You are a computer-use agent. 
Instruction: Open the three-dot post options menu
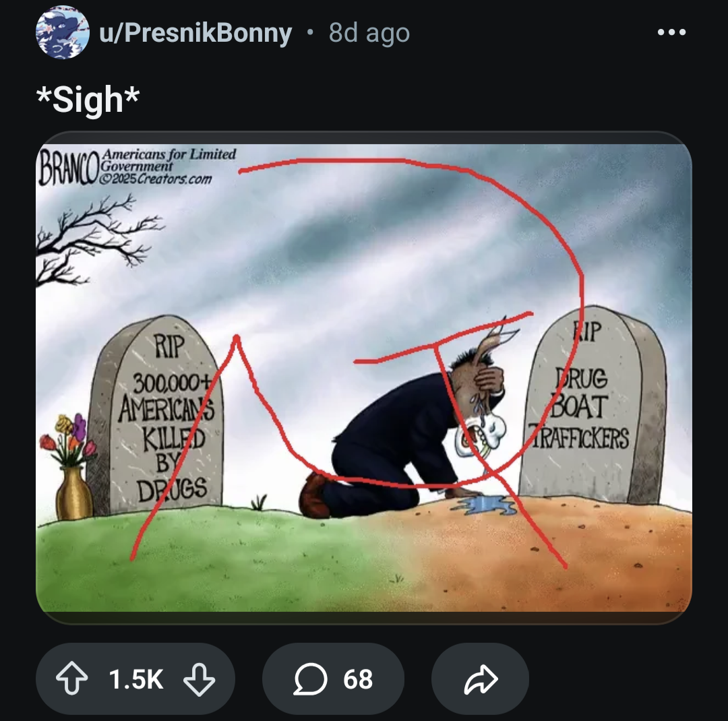(672, 32)
